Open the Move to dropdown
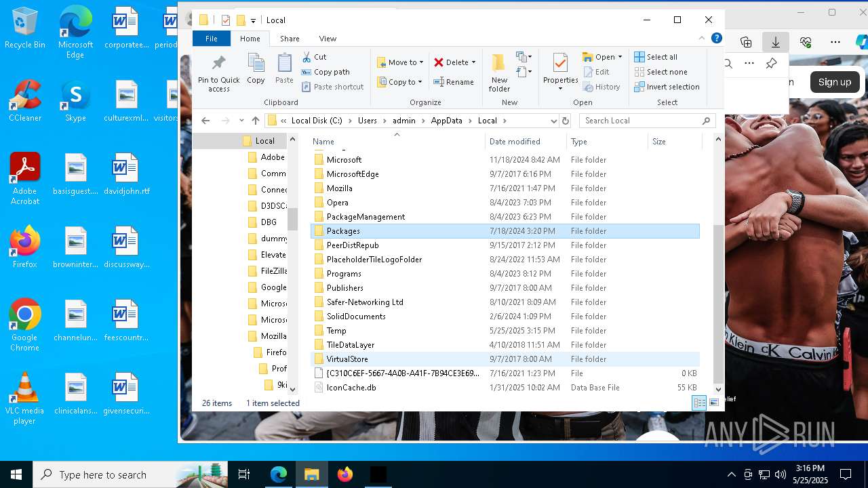Screen dimensions: 868x488 [400, 62]
